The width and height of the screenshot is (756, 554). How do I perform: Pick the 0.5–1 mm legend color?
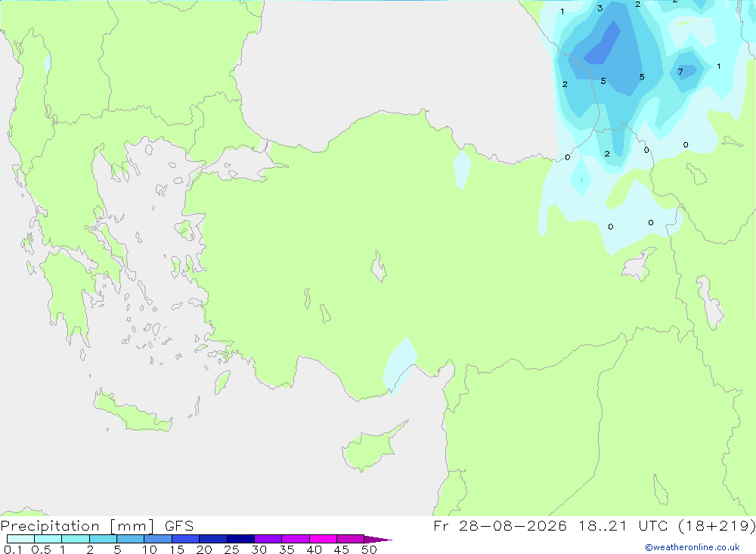tap(48, 539)
